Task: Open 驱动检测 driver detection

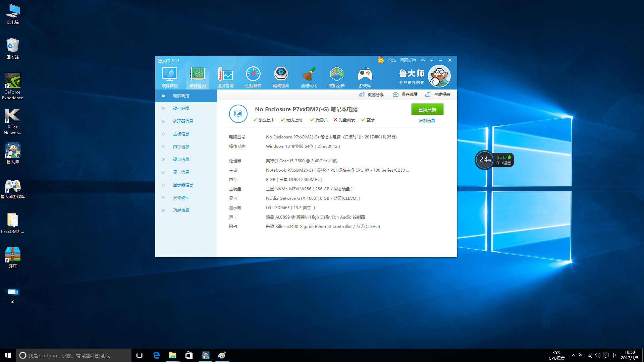Action: (x=281, y=77)
